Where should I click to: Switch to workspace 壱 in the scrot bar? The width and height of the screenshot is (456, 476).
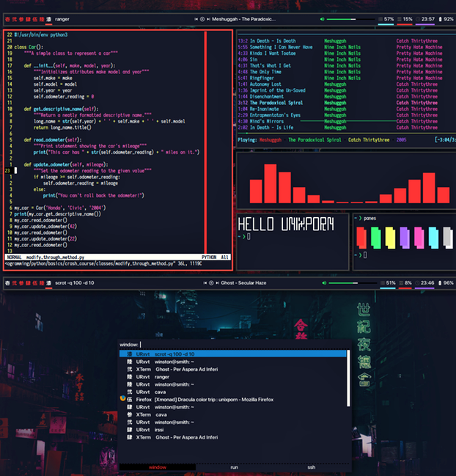[7, 283]
